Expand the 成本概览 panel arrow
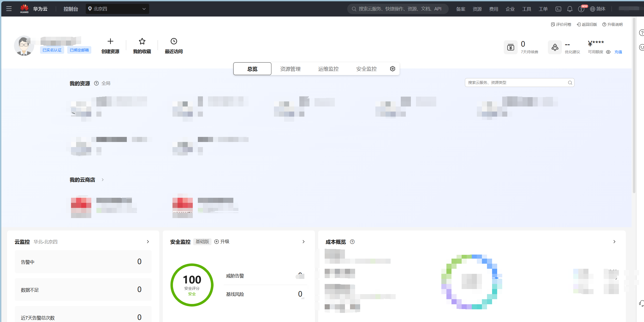The image size is (644, 322). pyautogui.click(x=614, y=242)
